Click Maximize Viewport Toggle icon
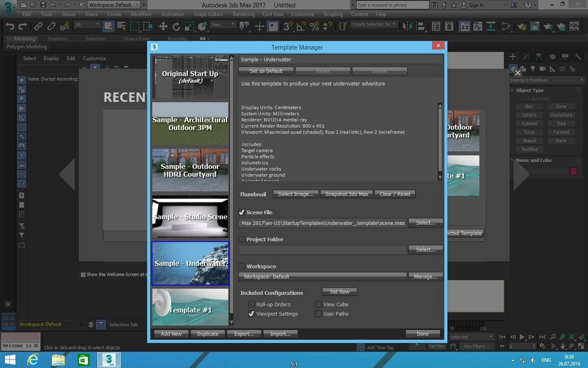The width and height of the screenshot is (588, 368). [581, 346]
